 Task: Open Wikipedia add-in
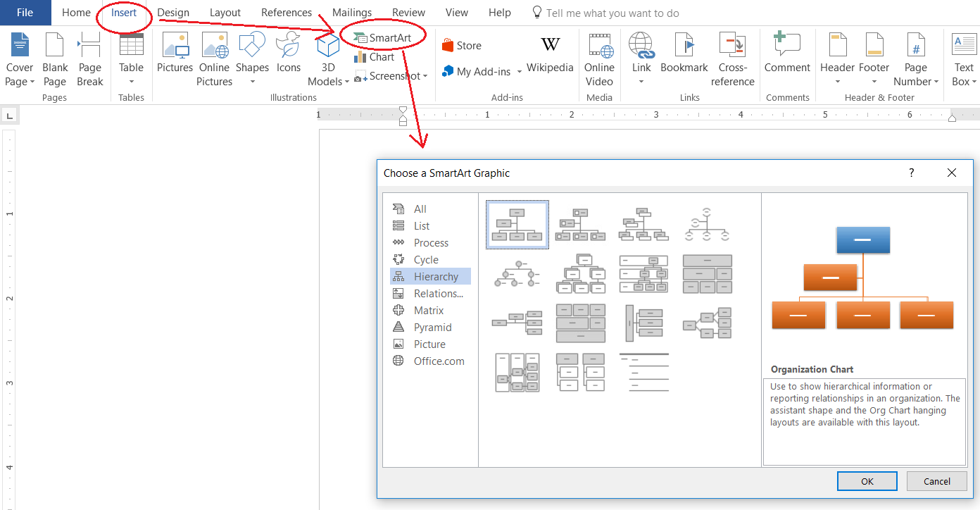point(550,53)
